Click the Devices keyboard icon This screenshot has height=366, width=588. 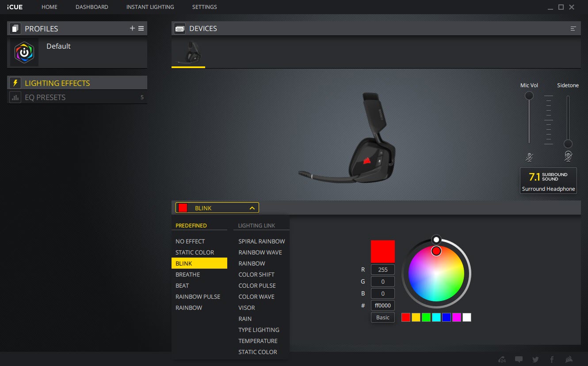180,29
